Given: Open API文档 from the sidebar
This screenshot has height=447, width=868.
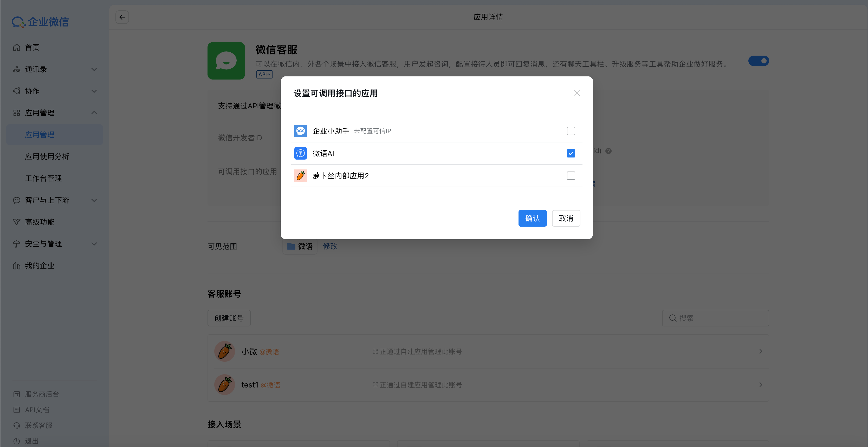Looking at the screenshot, I should 37,410.
